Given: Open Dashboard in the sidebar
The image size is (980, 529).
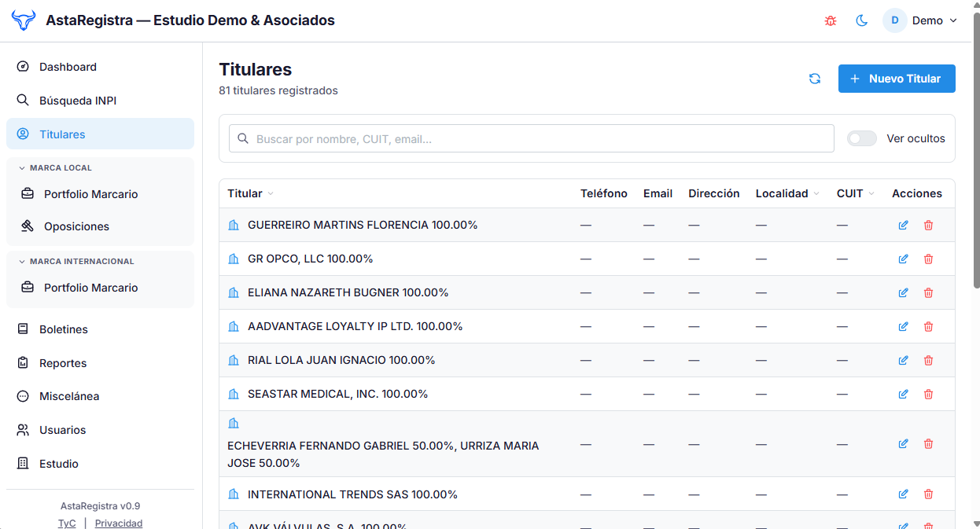Looking at the screenshot, I should click(100, 67).
